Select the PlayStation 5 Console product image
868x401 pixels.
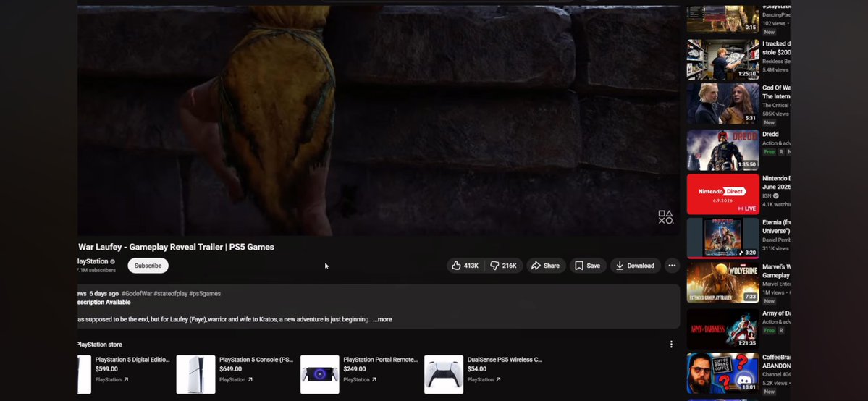pos(195,374)
